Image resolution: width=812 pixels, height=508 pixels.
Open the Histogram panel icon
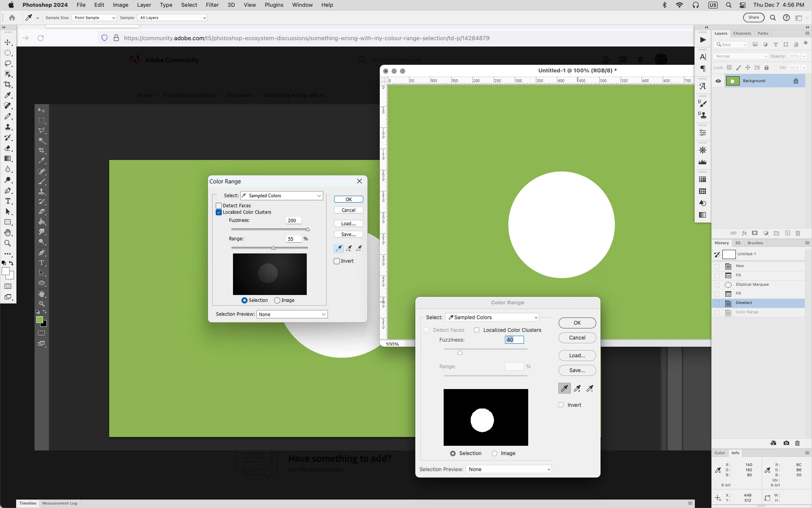click(x=702, y=162)
